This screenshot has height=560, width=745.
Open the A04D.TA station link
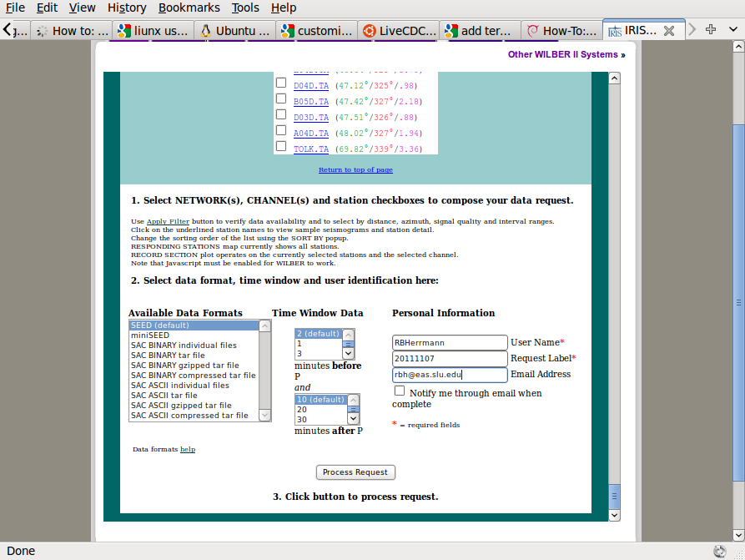[x=311, y=133]
